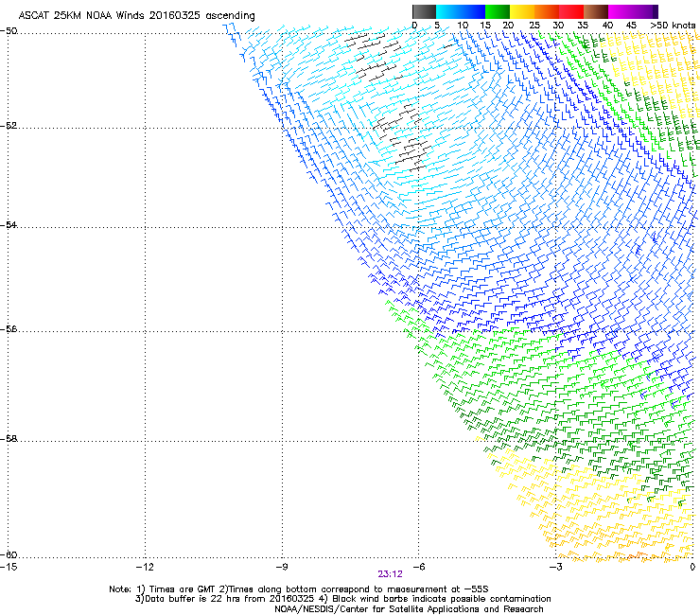Click the green 15–20 knots legend segment

pos(498,11)
